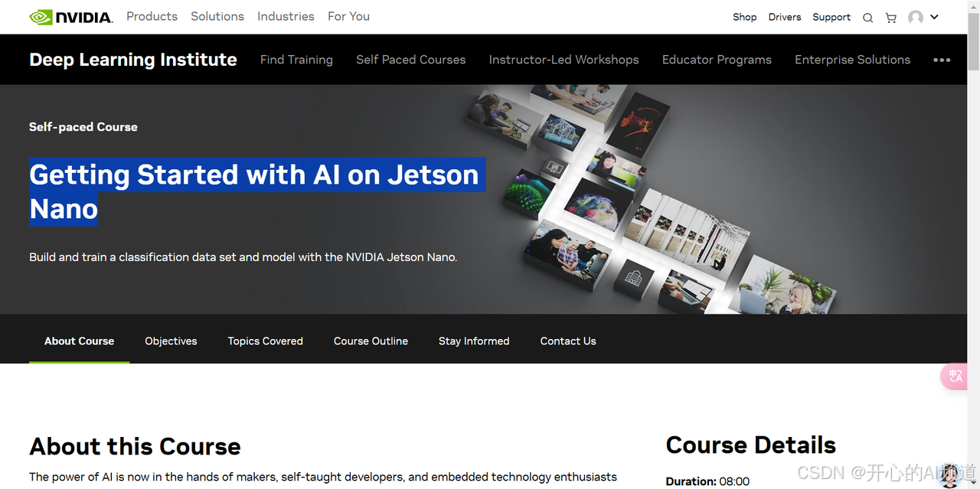
Task: Open Educator Programs
Action: point(717,60)
